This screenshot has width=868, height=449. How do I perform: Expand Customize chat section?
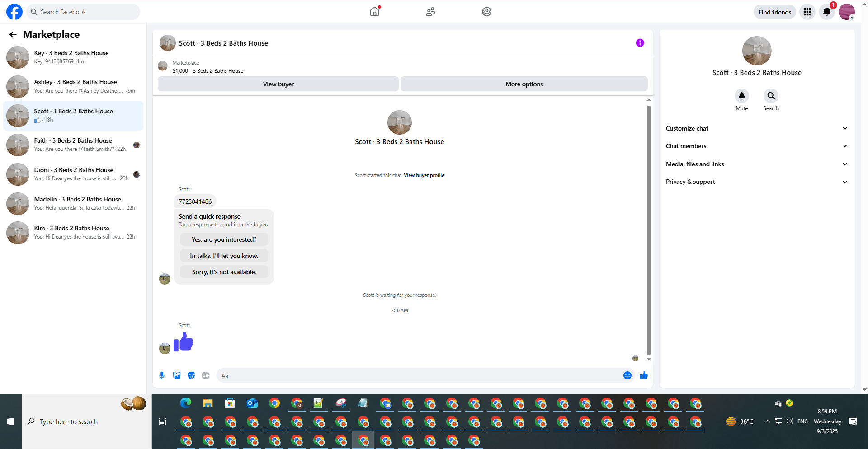[757, 128]
